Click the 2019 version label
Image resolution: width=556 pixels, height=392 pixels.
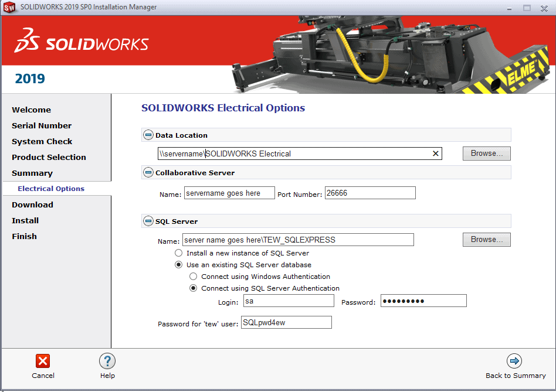(30, 79)
